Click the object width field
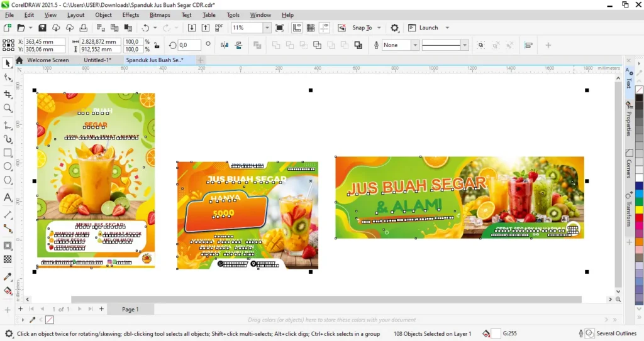Screen dimensions: 644x341 point(100,42)
